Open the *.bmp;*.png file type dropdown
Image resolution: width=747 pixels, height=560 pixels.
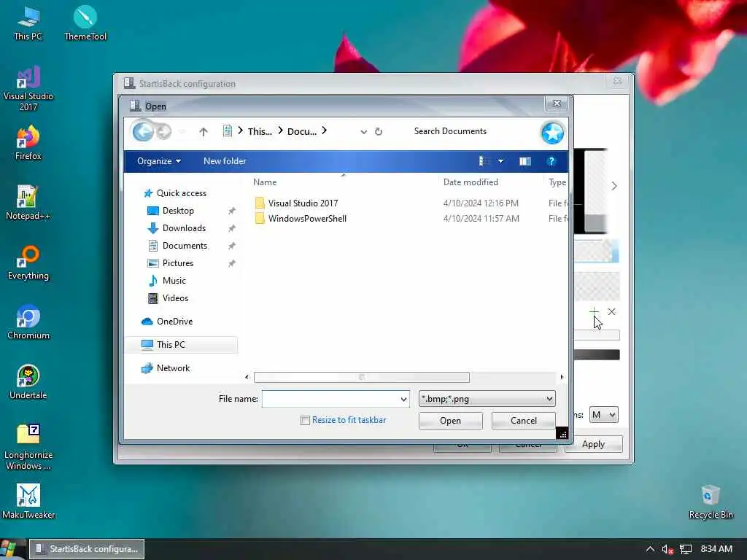487,399
